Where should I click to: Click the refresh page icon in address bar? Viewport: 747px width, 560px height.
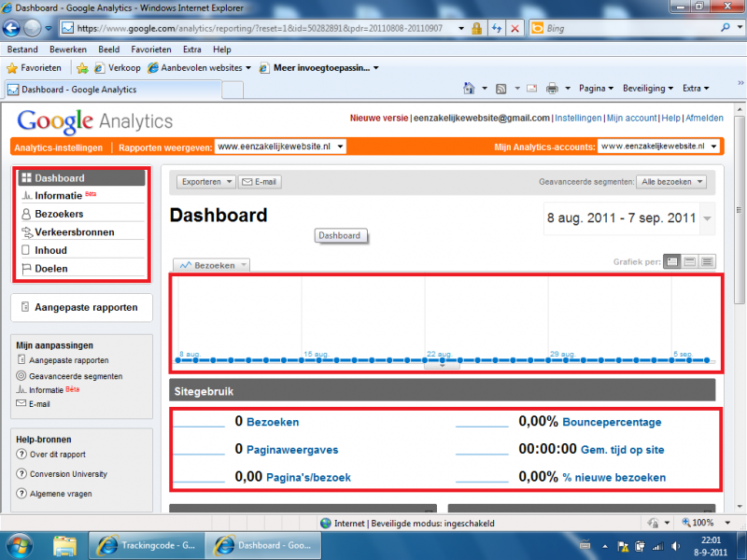[x=497, y=29]
